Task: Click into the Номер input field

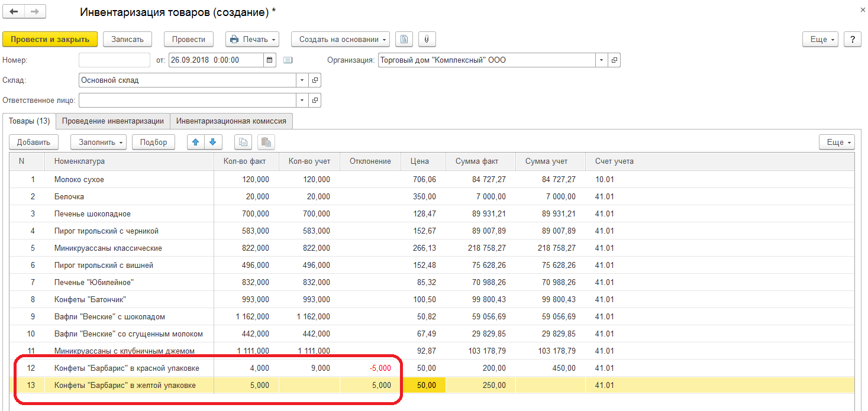Action: pyautogui.click(x=114, y=60)
